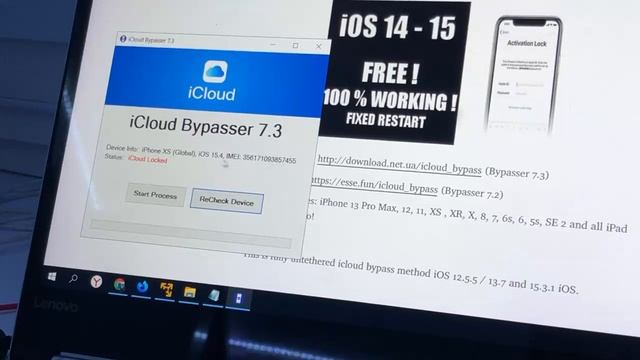Minimize the iCloud Bypasser window
The height and width of the screenshot is (360, 640).
273,44
